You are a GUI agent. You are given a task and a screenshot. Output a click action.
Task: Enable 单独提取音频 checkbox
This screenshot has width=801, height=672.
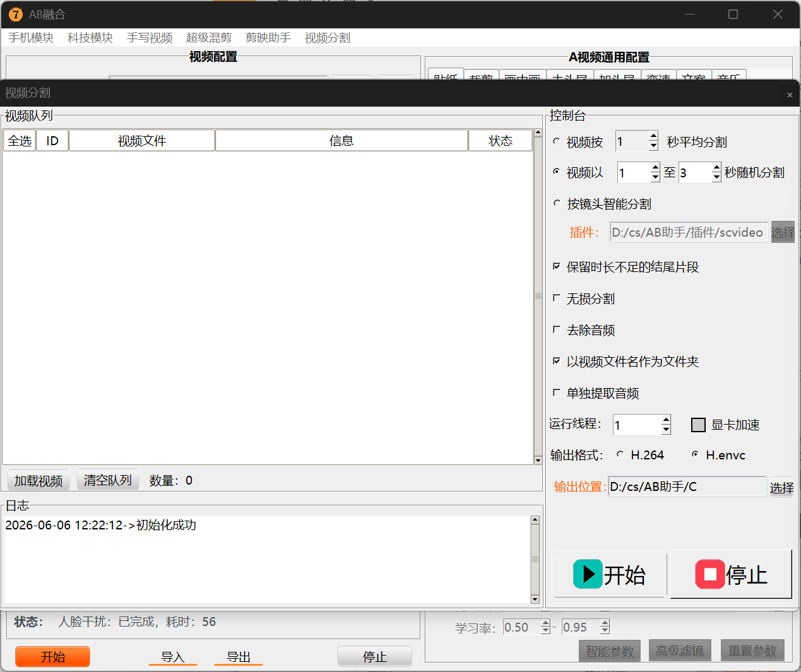[556, 392]
